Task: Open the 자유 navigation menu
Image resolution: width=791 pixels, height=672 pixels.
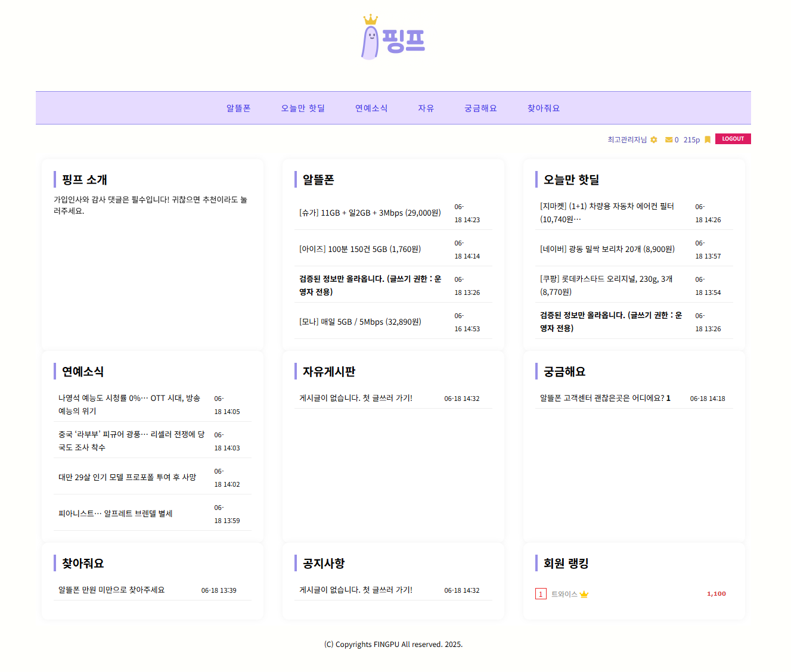Action: coord(426,108)
